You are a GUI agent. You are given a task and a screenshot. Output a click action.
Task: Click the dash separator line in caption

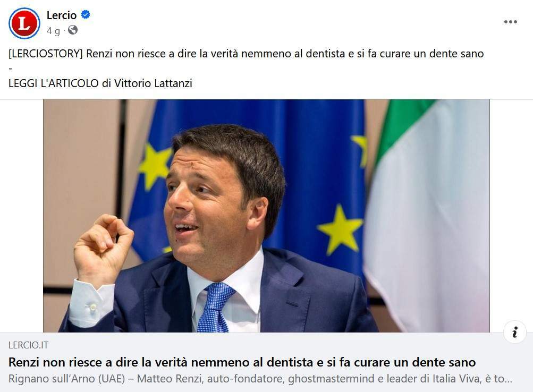click(x=11, y=69)
